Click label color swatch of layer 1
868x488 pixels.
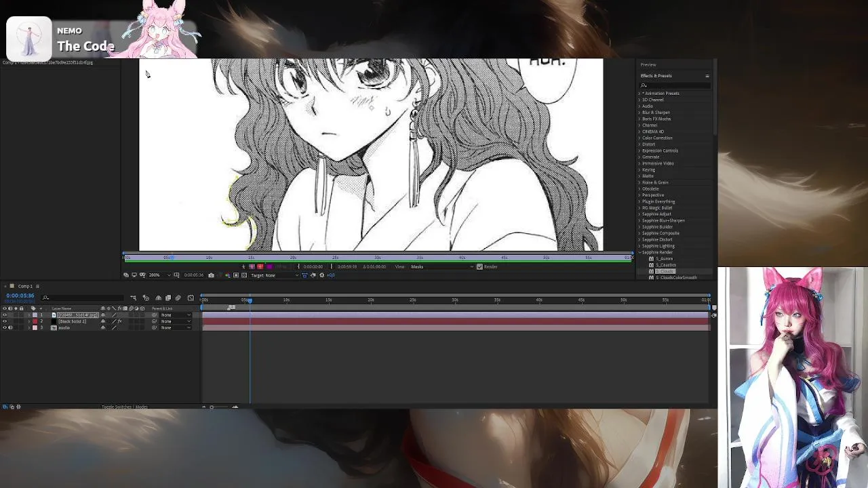[35, 315]
